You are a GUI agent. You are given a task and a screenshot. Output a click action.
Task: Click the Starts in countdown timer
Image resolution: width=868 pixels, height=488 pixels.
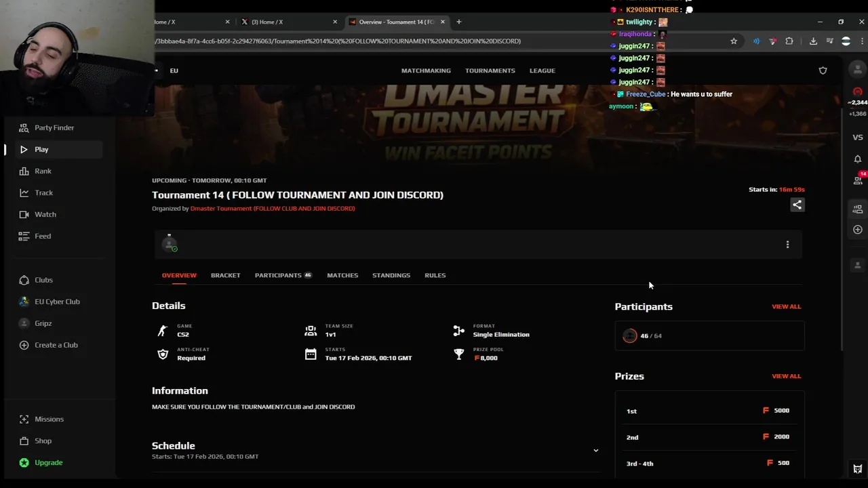(776, 190)
